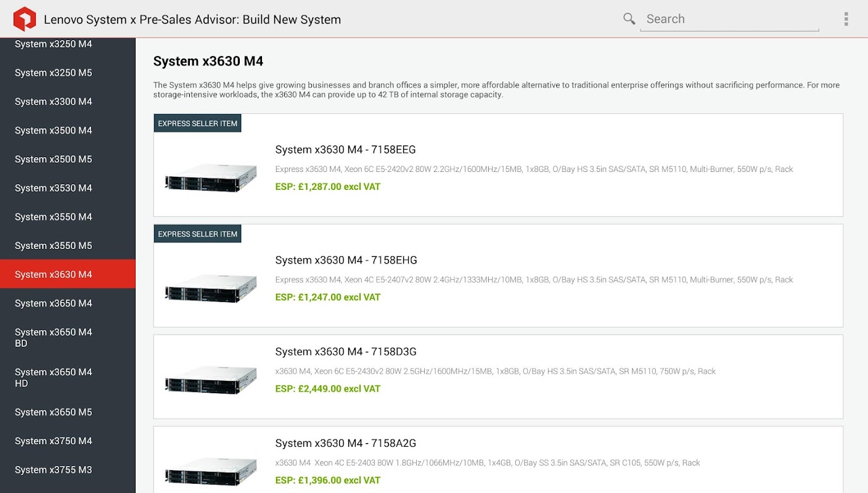Open System x3500 M4 category

[68, 131]
